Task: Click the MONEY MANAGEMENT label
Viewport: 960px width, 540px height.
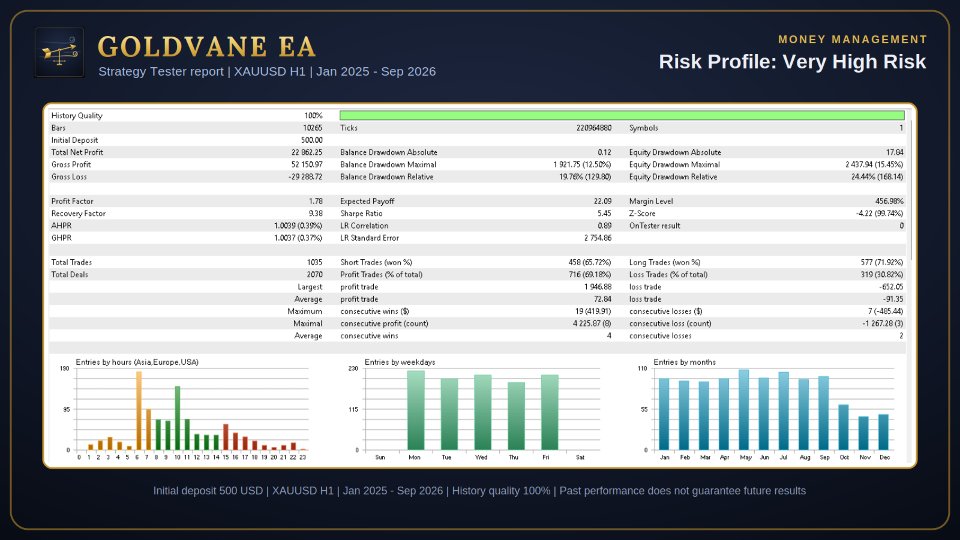Action: (x=853, y=39)
